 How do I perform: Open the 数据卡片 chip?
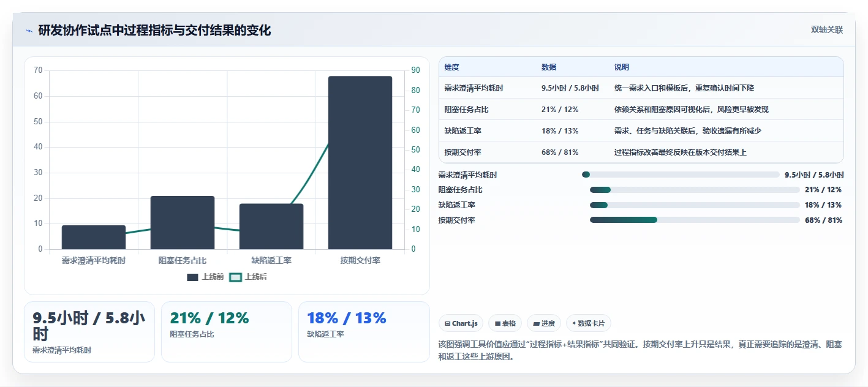[x=589, y=323]
